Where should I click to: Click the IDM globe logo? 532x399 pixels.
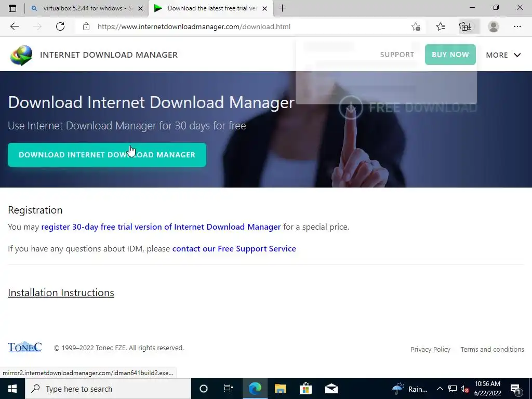[21, 55]
